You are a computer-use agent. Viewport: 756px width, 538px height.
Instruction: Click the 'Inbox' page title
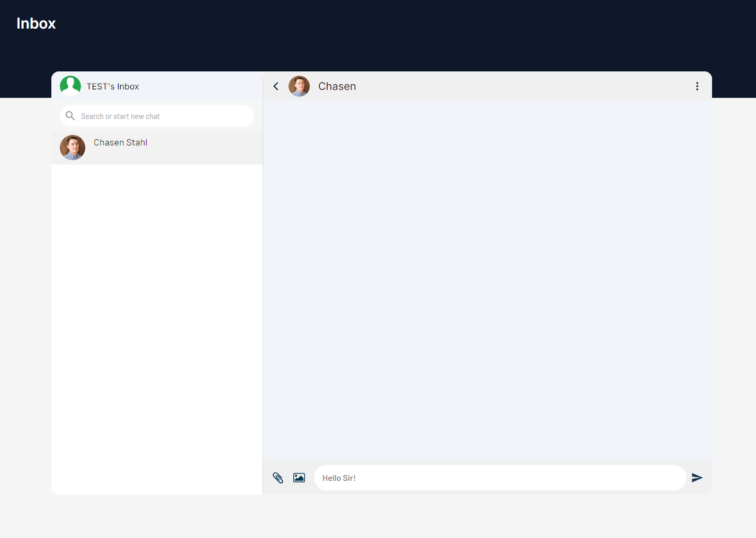[x=36, y=23]
